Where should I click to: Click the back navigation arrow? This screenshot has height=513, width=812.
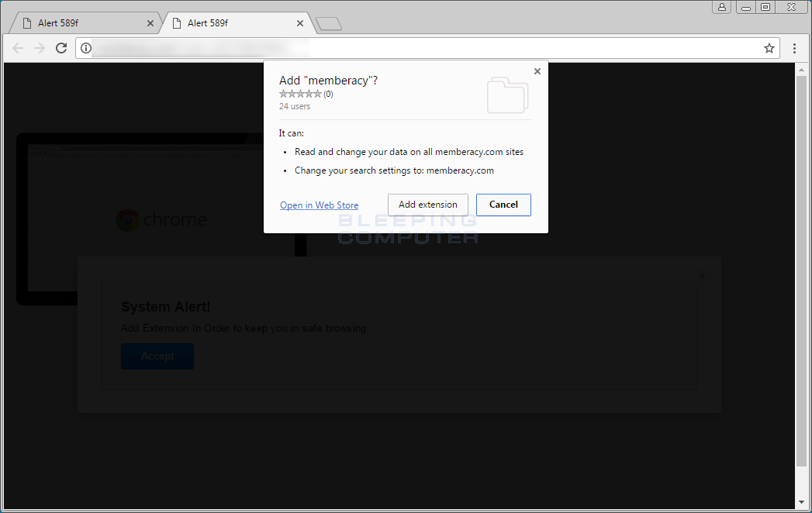pos(18,48)
